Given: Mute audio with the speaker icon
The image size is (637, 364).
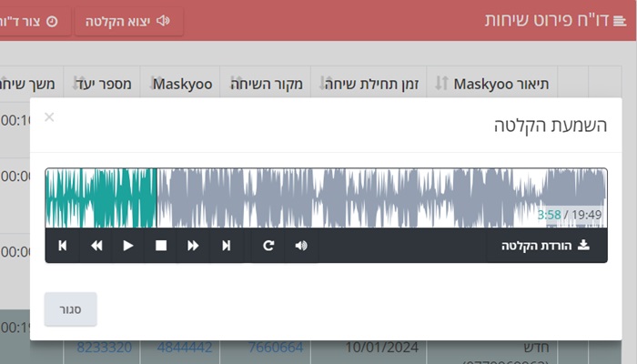Looking at the screenshot, I should 301,246.
